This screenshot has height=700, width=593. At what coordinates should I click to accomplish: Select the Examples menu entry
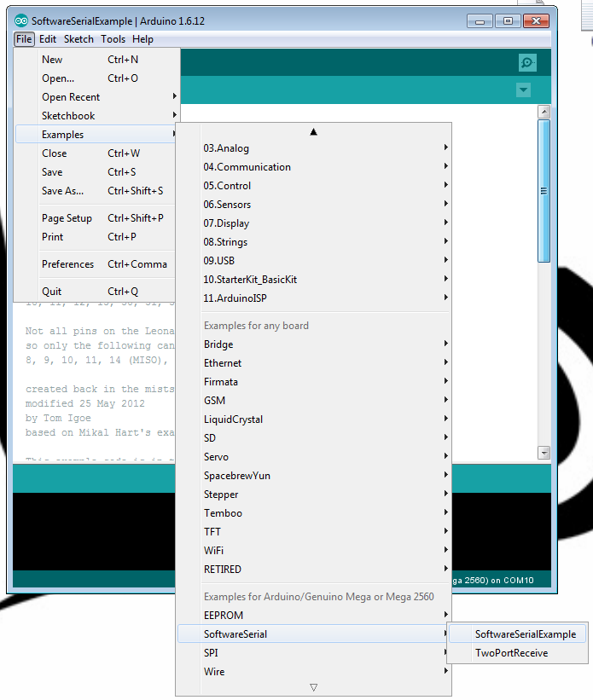pos(96,135)
